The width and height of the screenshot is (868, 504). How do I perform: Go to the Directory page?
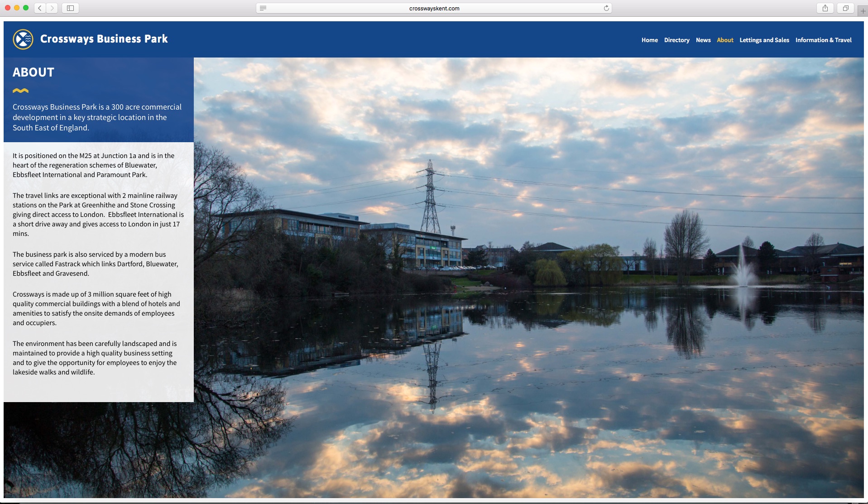pos(676,40)
